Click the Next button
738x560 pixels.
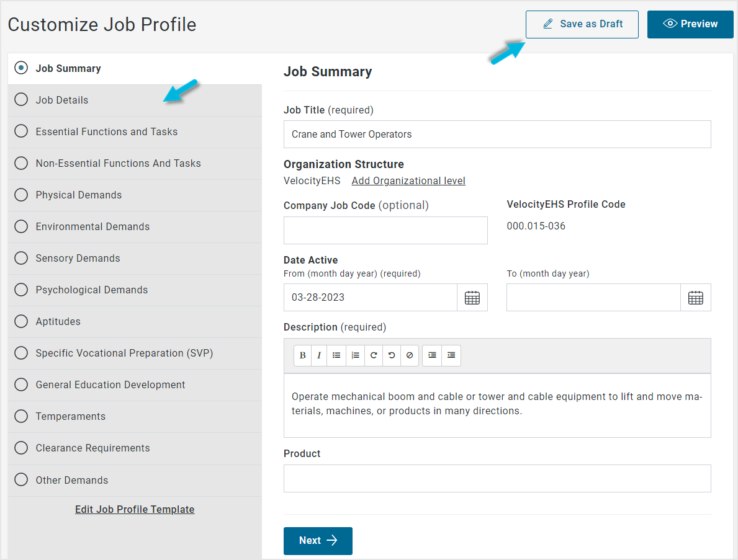(318, 541)
